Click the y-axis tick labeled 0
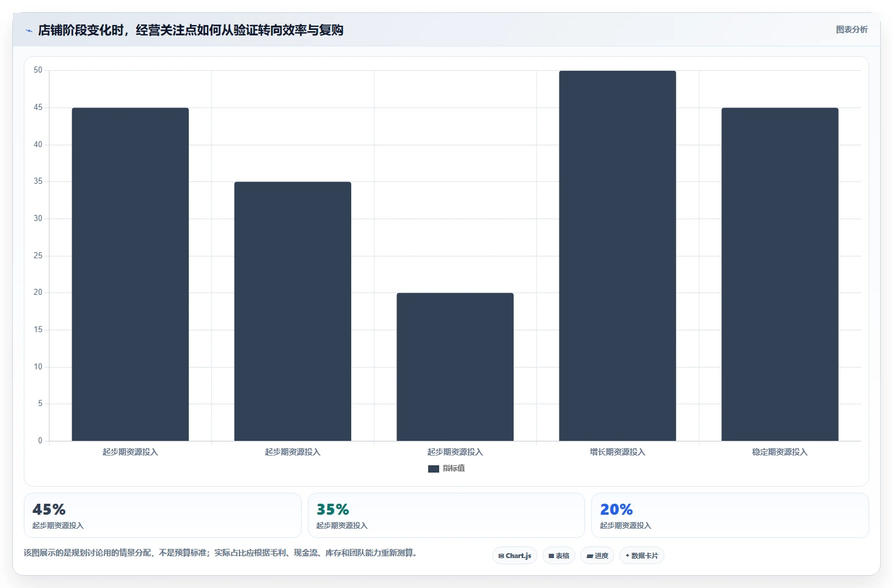 40,440
